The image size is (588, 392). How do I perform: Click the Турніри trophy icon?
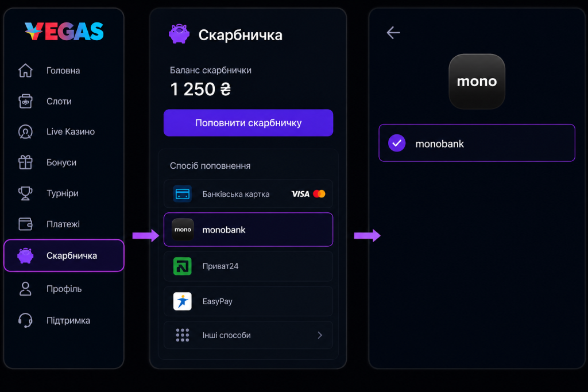(25, 193)
